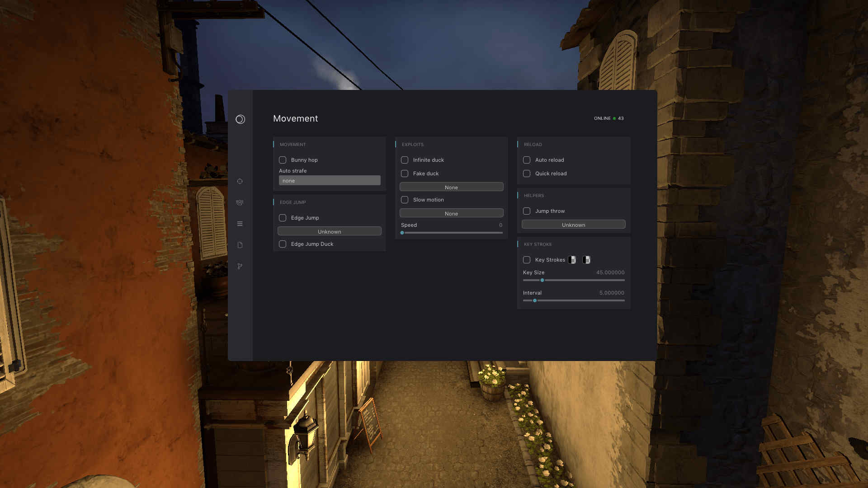This screenshot has height=488, width=868.
Task: Click the Slow motion None keybind button
Action: click(451, 213)
